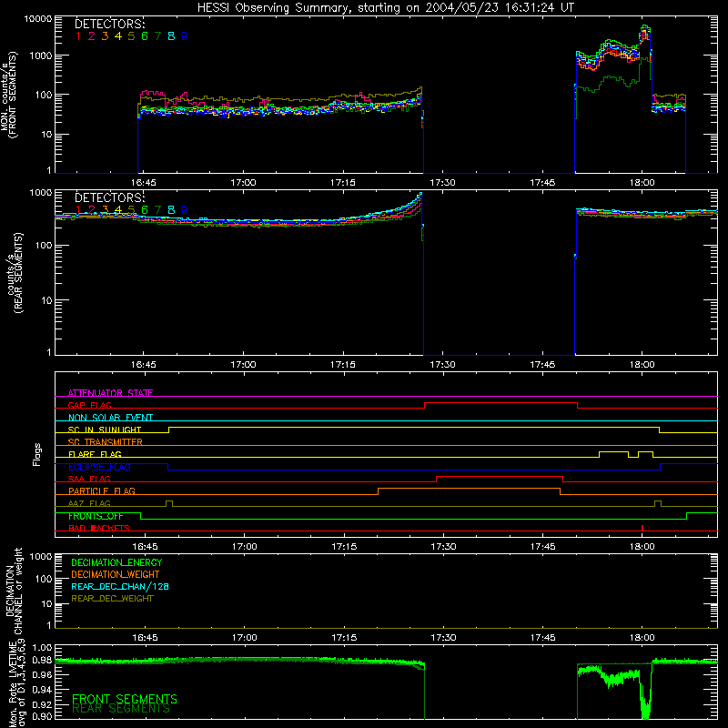The width and height of the screenshot is (728, 728).
Task: Click the SC_IN_SUNLIGHT flag label
Action: point(105,430)
